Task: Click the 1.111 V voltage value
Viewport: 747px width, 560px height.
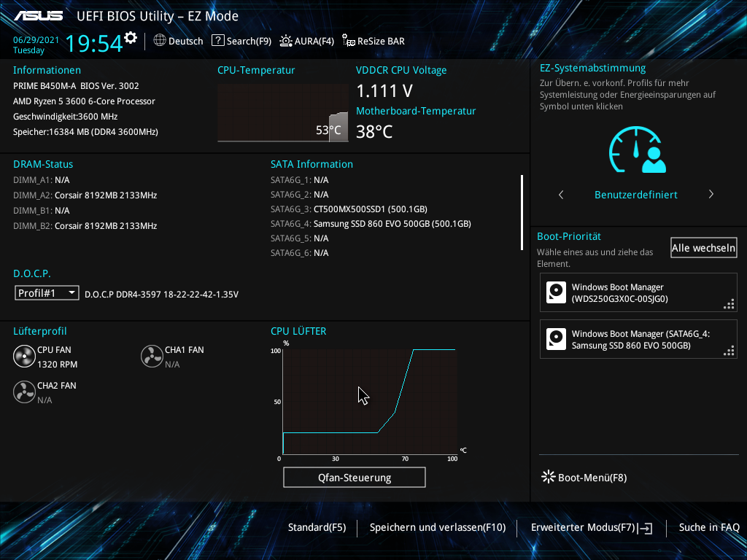Action: pyautogui.click(x=384, y=90)
